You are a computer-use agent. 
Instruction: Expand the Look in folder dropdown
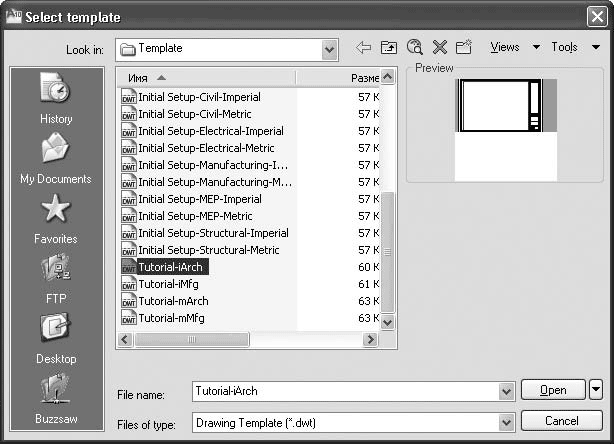click(329, 49)
